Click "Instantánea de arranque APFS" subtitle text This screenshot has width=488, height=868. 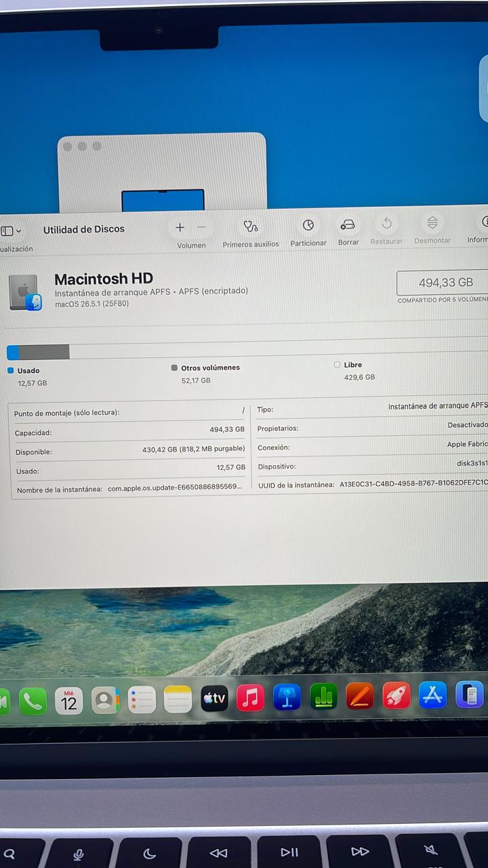(113, 292)
